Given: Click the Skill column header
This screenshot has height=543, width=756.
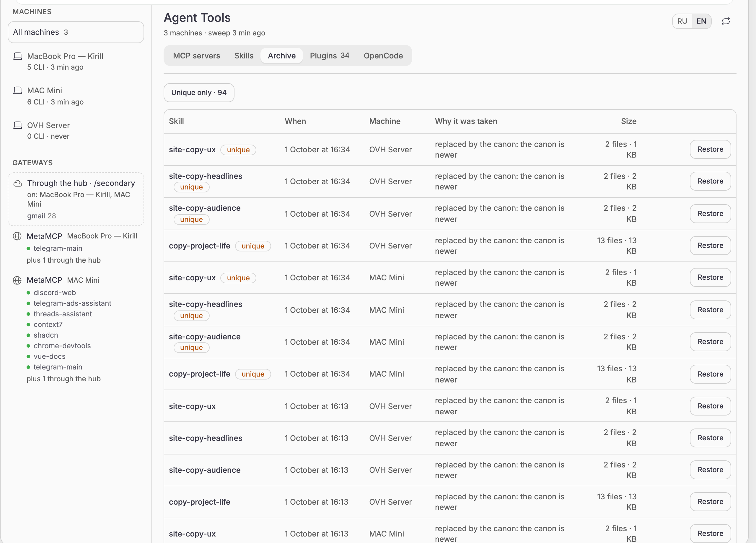Looking at the screenshot, I should (176, 121).
